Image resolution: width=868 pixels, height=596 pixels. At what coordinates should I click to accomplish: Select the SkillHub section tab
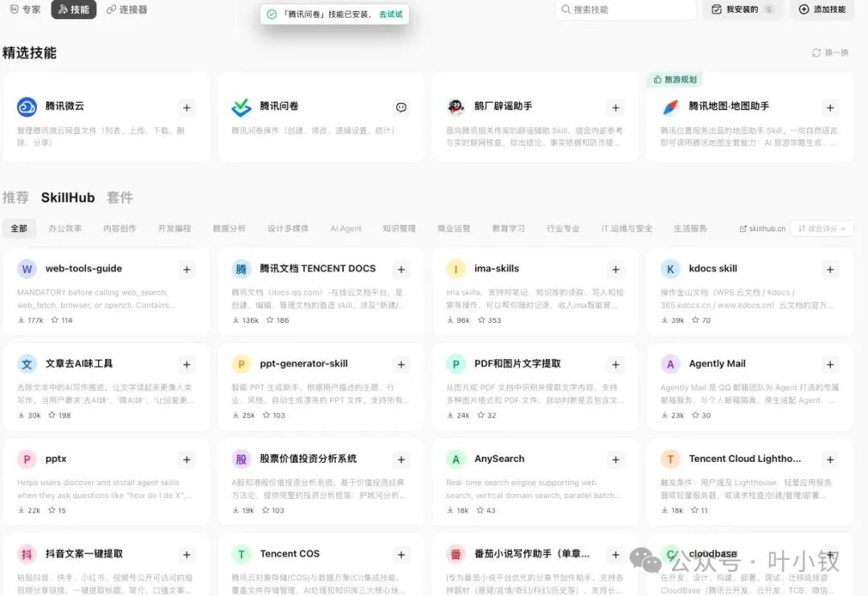[x=68, y=198]
